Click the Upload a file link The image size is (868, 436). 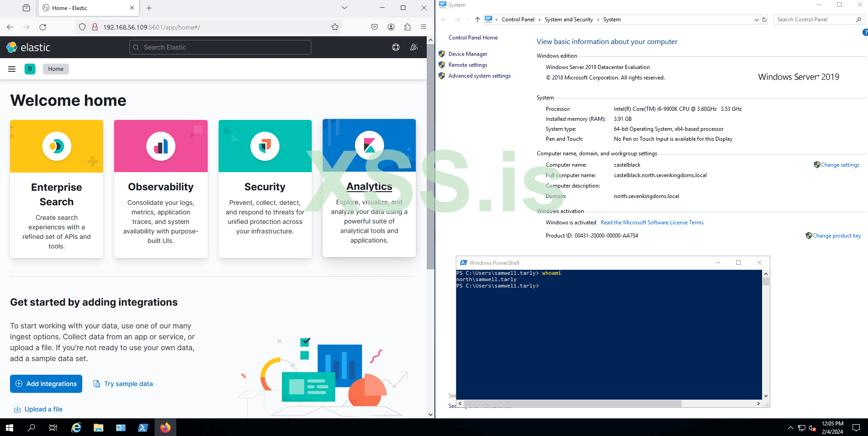click(38, 409)
